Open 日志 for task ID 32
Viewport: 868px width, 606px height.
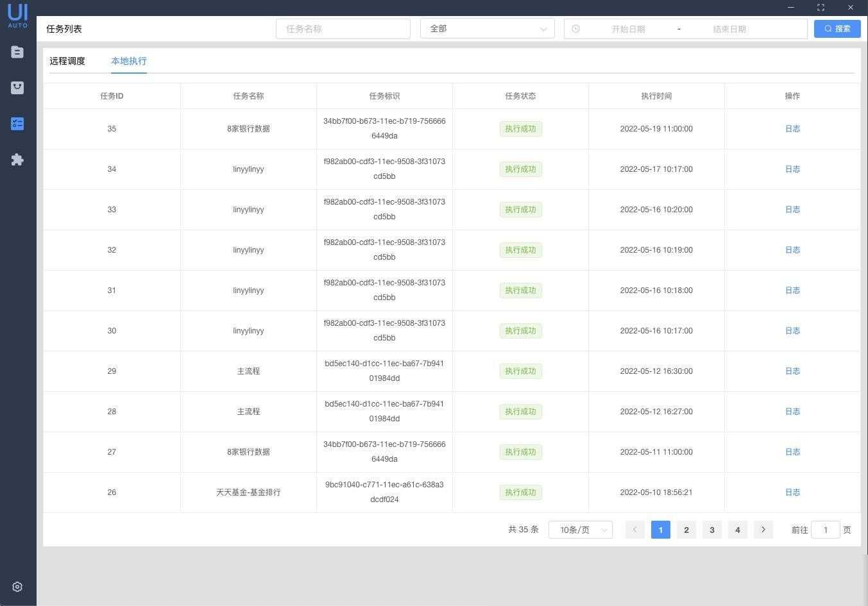(x=792, y=250)
